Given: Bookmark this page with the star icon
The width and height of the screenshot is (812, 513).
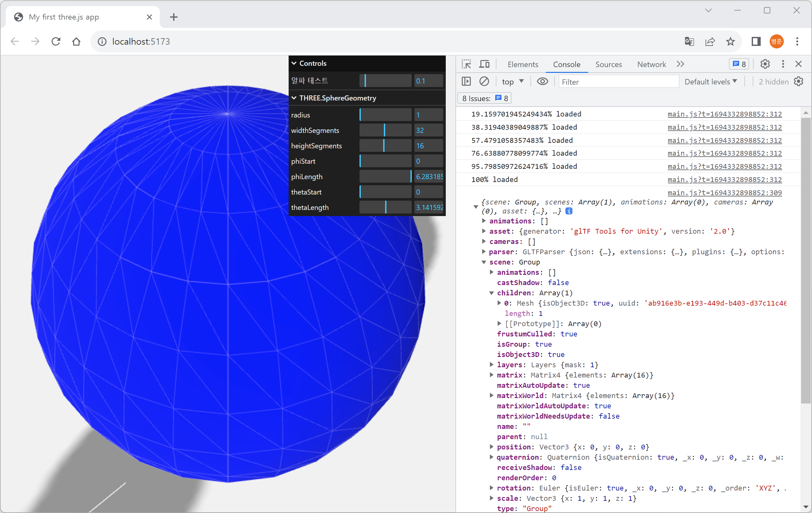Looking at the screenshot, I should pos(730,41).
